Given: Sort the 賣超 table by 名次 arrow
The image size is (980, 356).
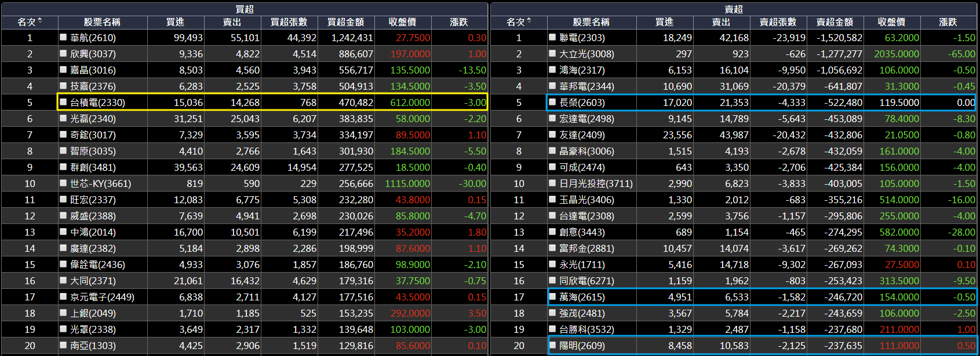Looking at the screenshot, I should 529,21.
